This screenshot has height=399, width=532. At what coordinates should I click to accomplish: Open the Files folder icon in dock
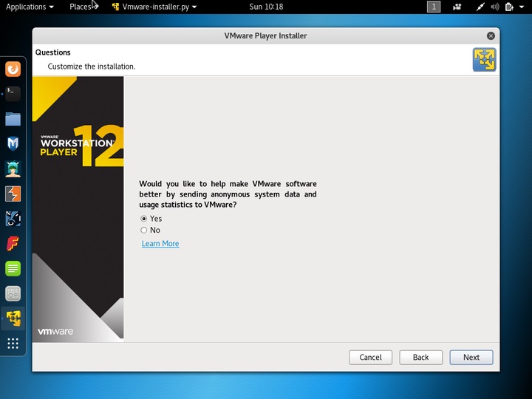13,119
